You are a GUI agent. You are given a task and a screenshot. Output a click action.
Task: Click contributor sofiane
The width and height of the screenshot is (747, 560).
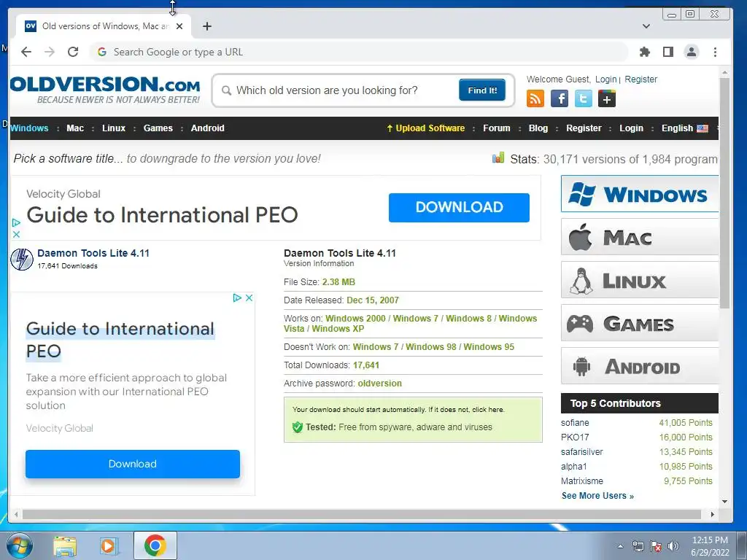pos(575,423)
